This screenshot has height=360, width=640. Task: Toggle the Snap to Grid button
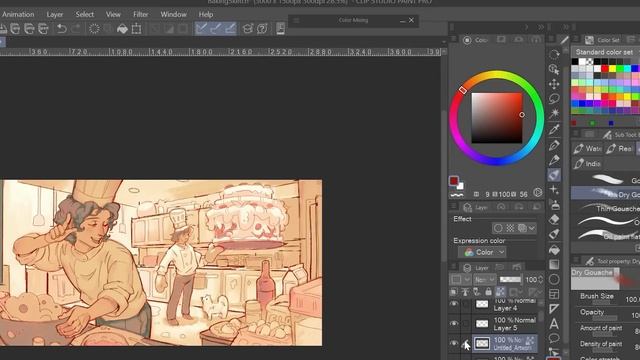click(x=230, y=28)
